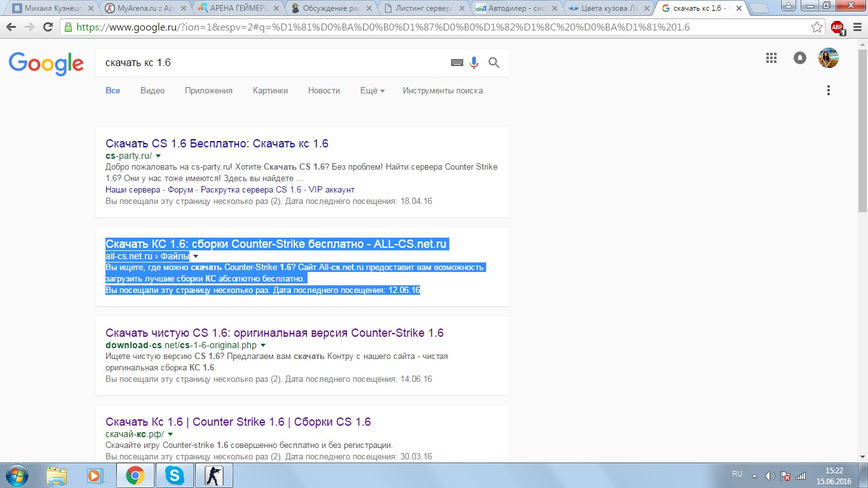
Task: Go back using the browser back arrow
Action: [12, 27]
